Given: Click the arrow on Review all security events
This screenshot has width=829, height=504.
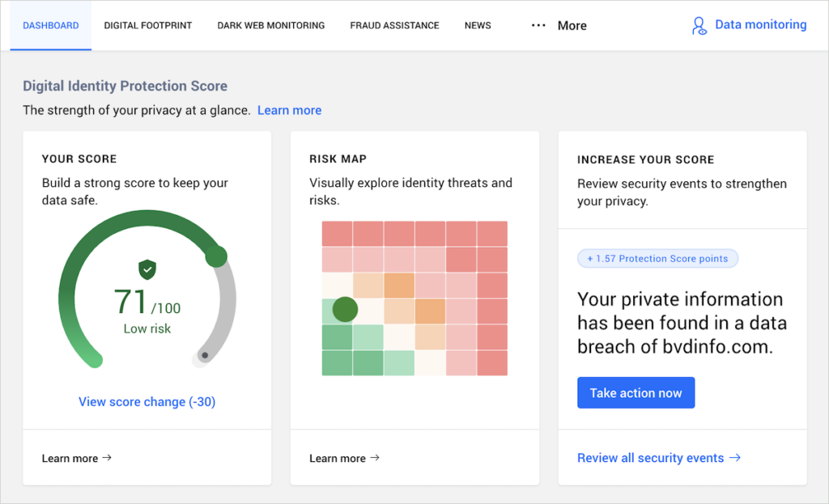Looking at the screenshot, I should coord(735,458).
